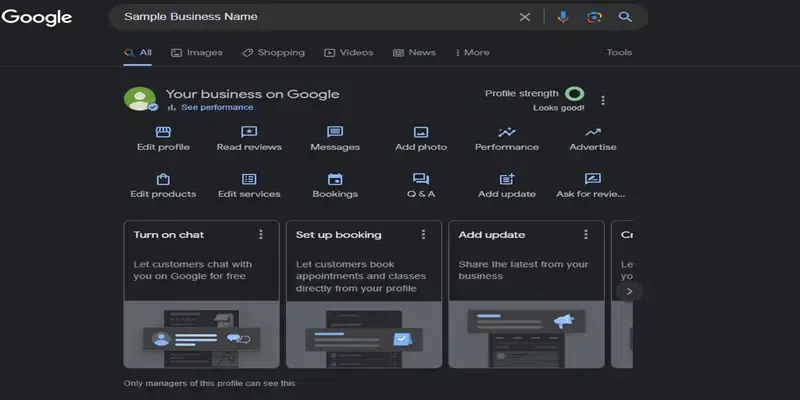Open the Bookings calendar icon
The image size is (800, 400).
(x=335, y=179)
